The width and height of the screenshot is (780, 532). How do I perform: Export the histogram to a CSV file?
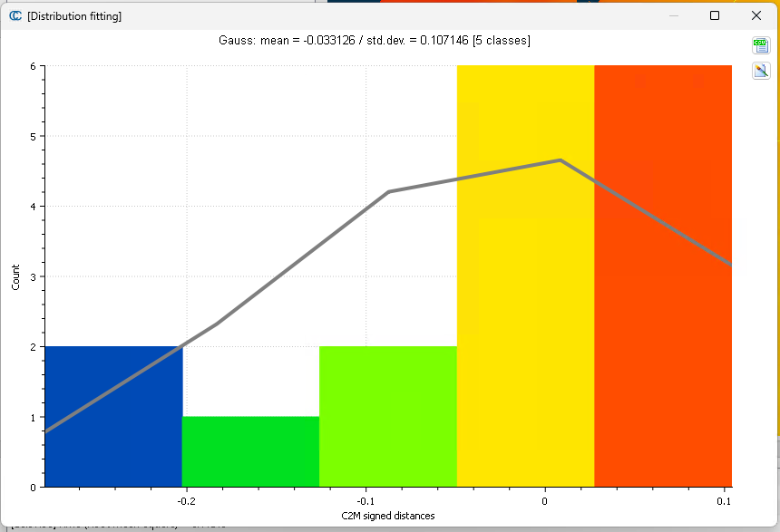pos(761,45)
